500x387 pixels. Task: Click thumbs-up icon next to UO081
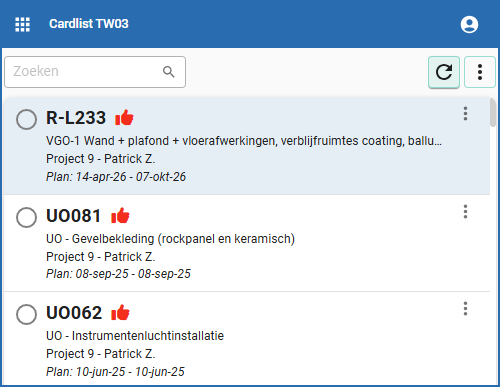(120, 215)
